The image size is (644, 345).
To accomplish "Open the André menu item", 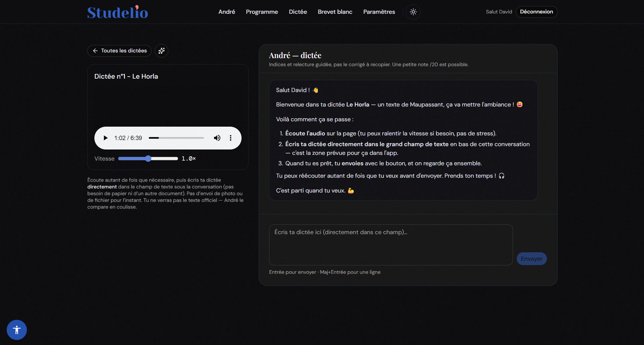I will (227, 12).
